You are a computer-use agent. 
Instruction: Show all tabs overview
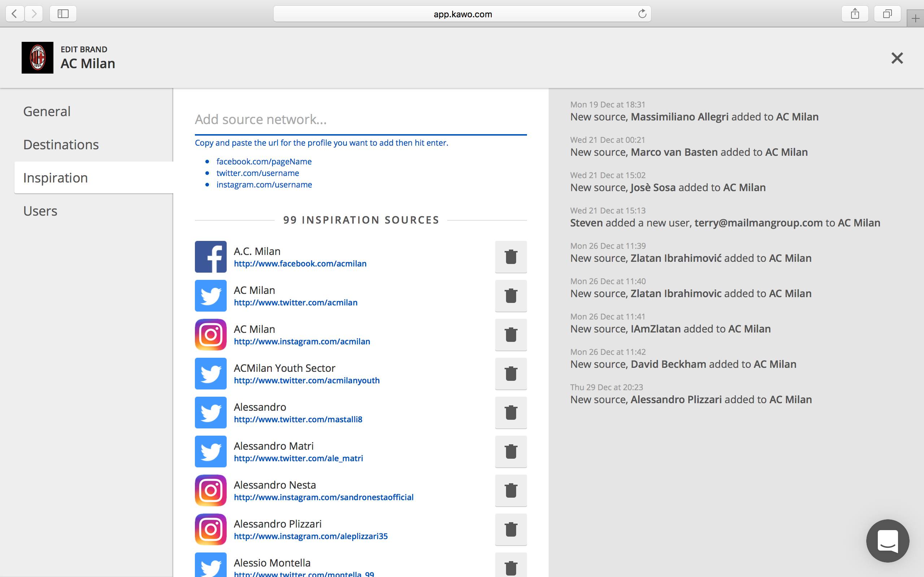tap(887, 14)
